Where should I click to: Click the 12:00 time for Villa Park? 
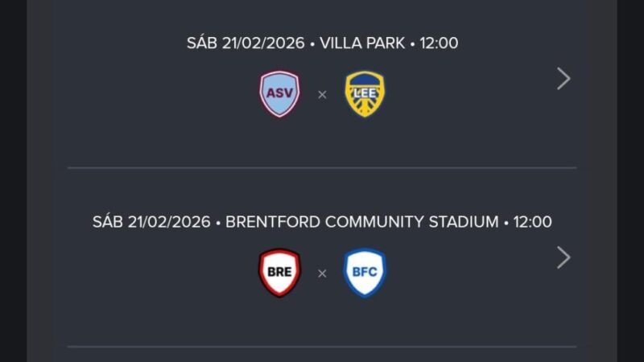click(439, 43)
